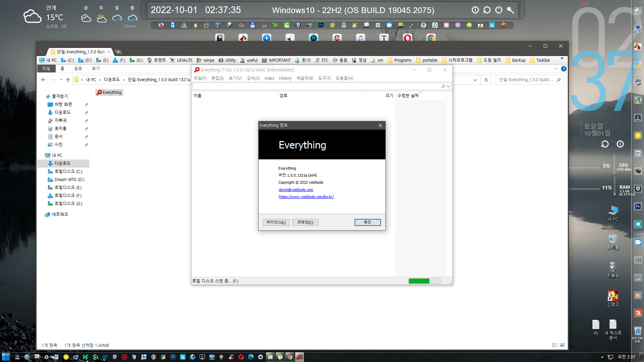Refresh the Explorer folder view

486,80
